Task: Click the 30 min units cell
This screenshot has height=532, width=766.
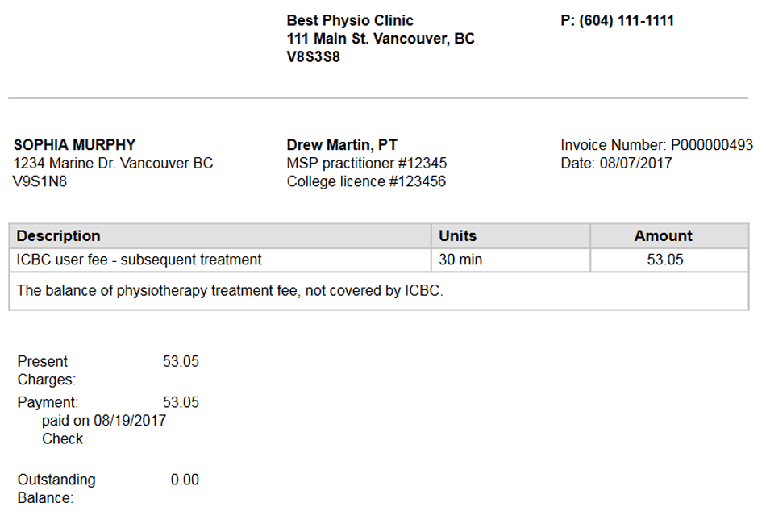Action: click(x=460, y=260)
